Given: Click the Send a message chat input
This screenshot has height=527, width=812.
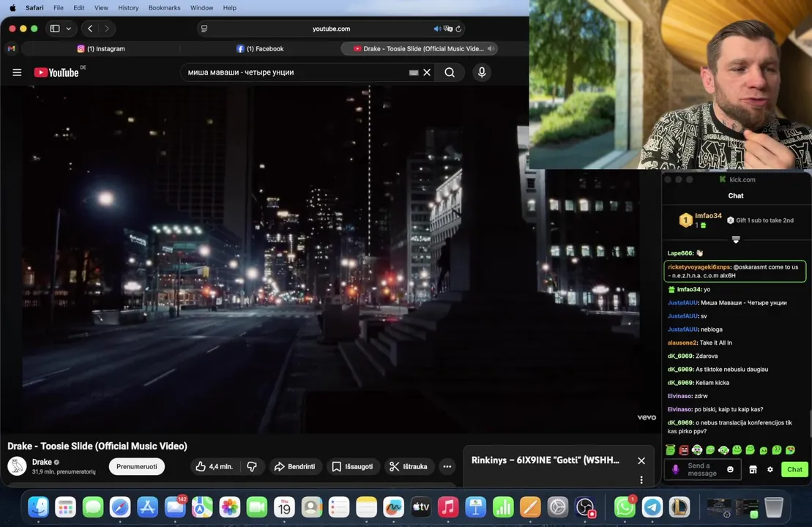Looking at the screenshot, I should click(x=702, y=469).
